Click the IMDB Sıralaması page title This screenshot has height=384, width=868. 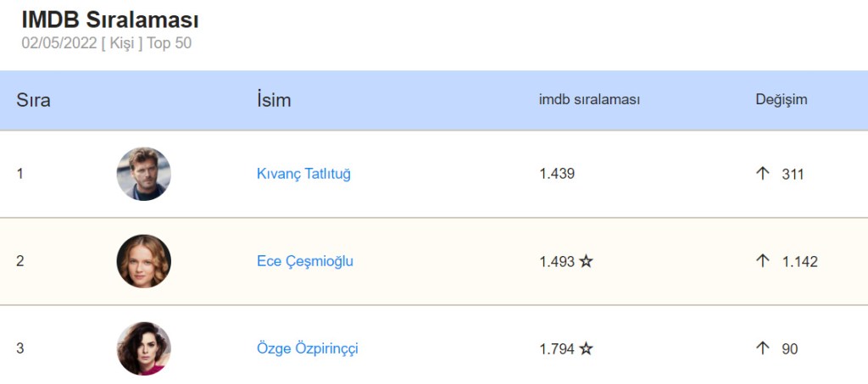click(x=110, y=20)
